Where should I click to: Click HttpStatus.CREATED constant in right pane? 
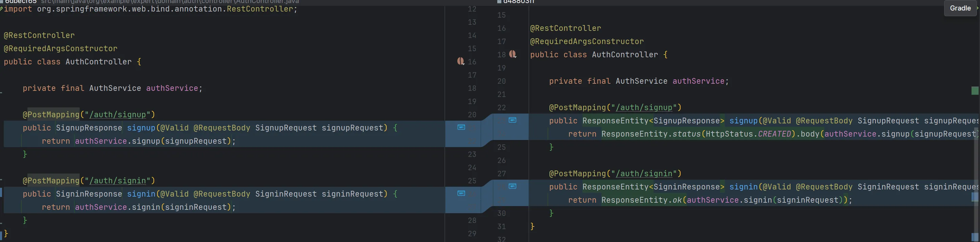click(748, 134)
